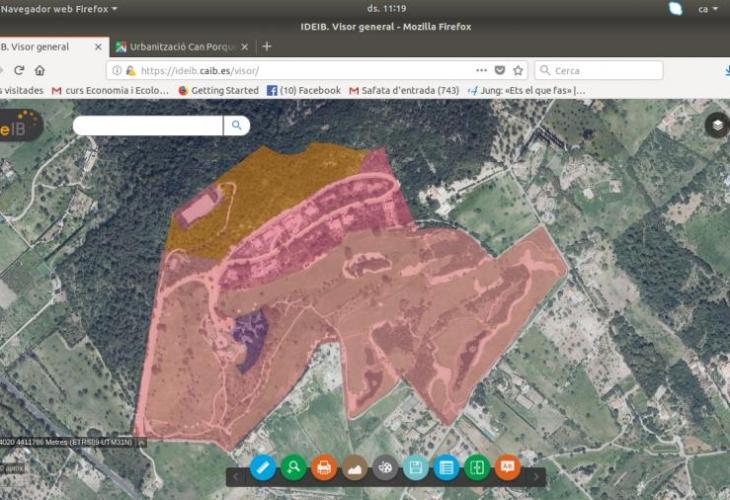Open the elevation profile tool

point(354,467)
